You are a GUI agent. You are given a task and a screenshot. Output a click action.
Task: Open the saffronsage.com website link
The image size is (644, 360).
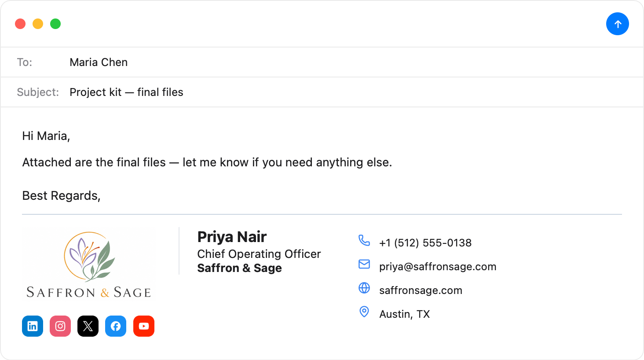(421, 290)
